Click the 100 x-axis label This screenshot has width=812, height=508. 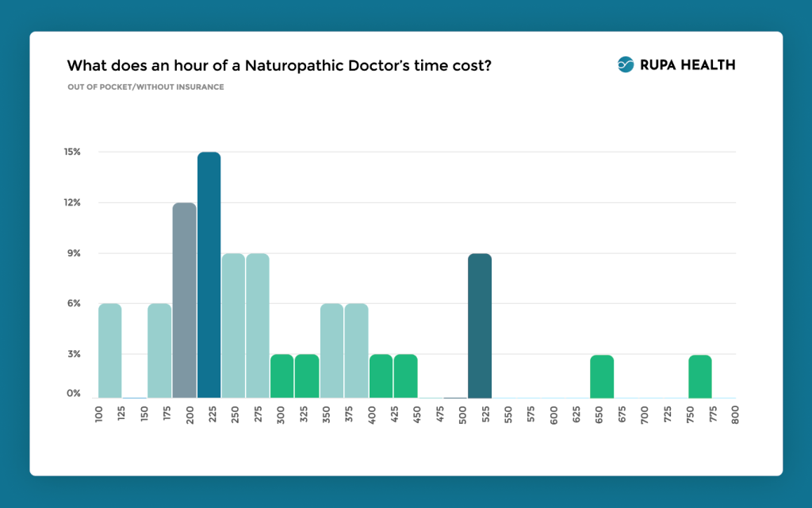click(x=98, y=415)
